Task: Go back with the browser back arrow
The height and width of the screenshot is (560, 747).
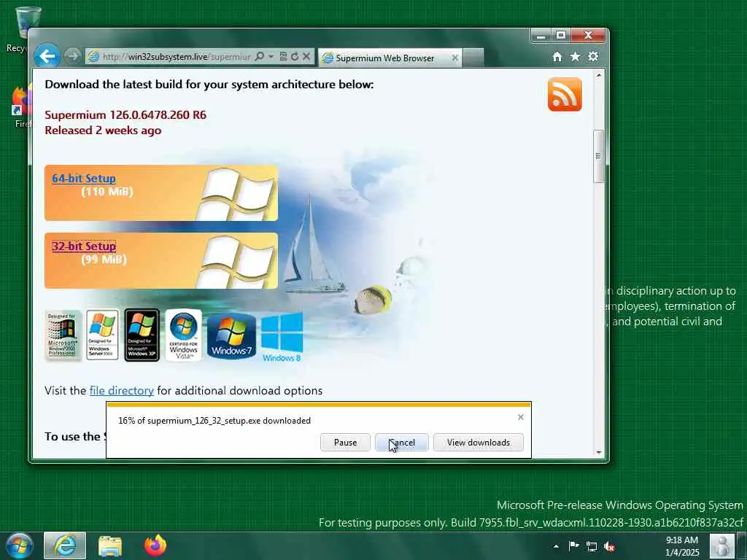Action: (x=47, y=56)
